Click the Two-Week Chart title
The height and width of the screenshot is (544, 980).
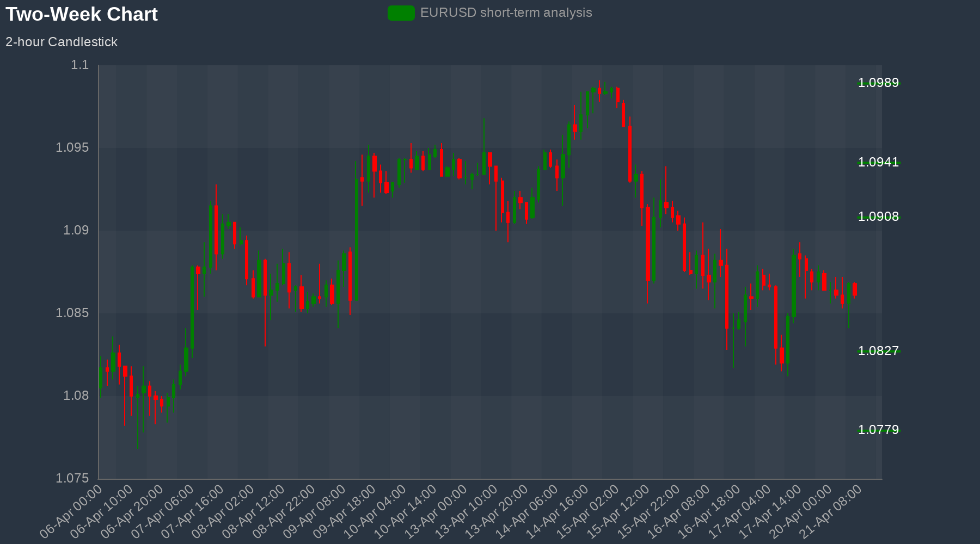82,14
